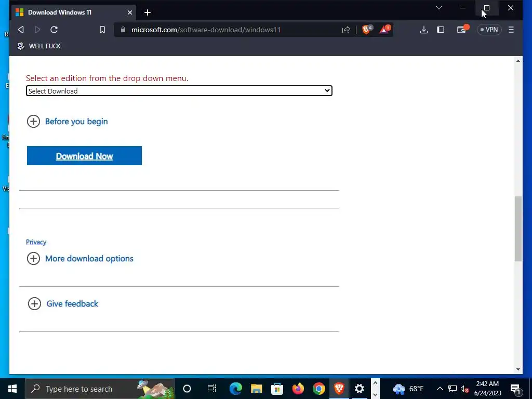Open the Select Download dropdown
Screen dimensions: 532x399
coord(179,91)
